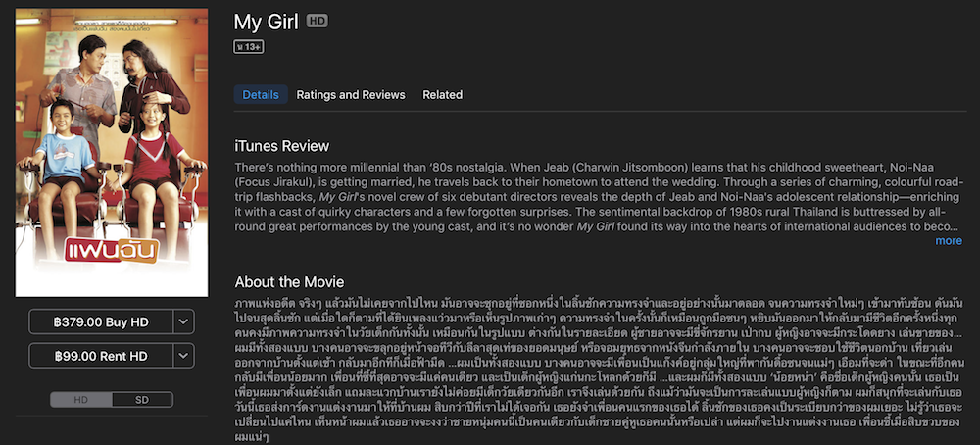Expand the Rent HD options arrow
Image resolution: width=980 pixels, height=445 pixels.
pos(183,356)
